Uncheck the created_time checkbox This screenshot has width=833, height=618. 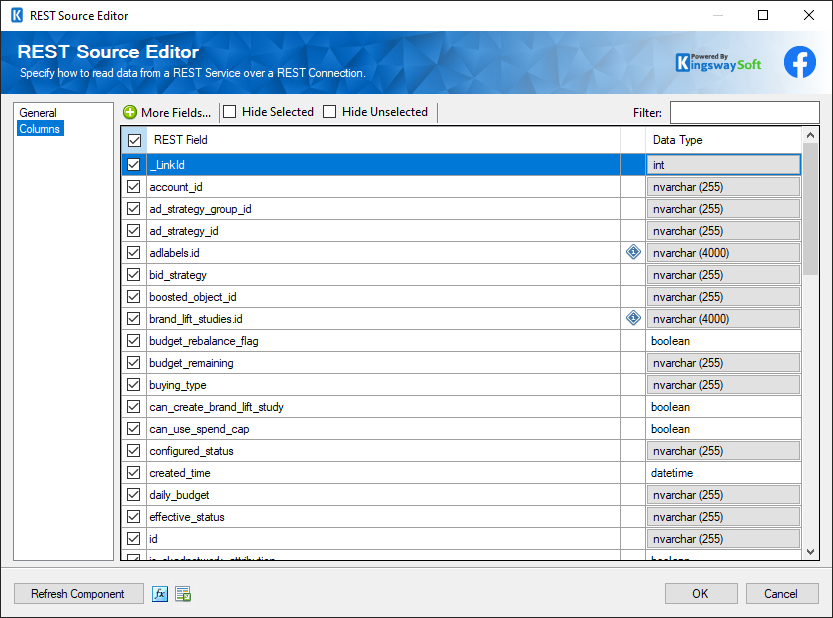coord(133,472)
